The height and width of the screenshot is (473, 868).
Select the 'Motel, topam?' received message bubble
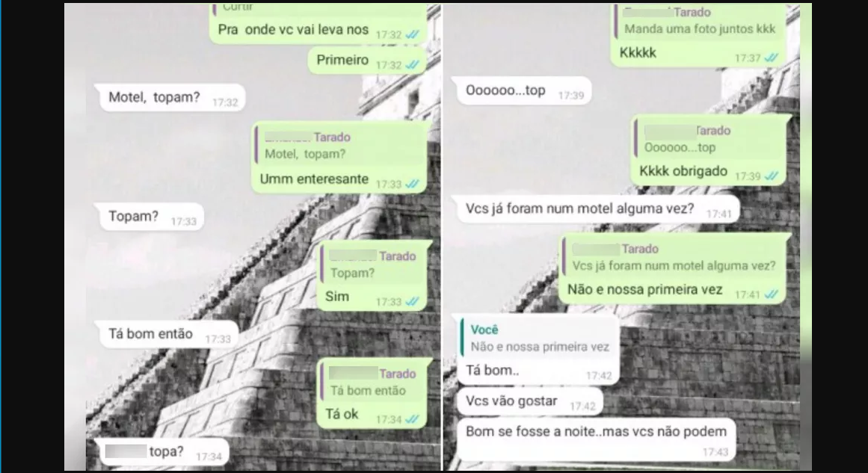tap(170, 98)
